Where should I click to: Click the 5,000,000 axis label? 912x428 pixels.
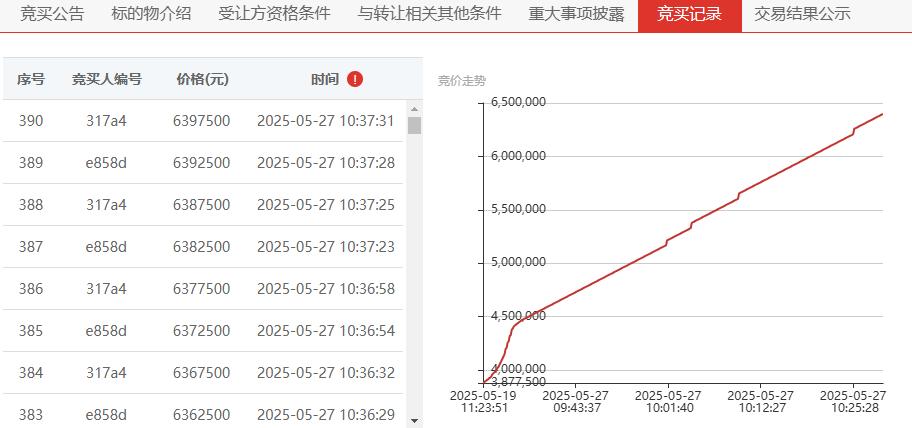tap(518, 262)
